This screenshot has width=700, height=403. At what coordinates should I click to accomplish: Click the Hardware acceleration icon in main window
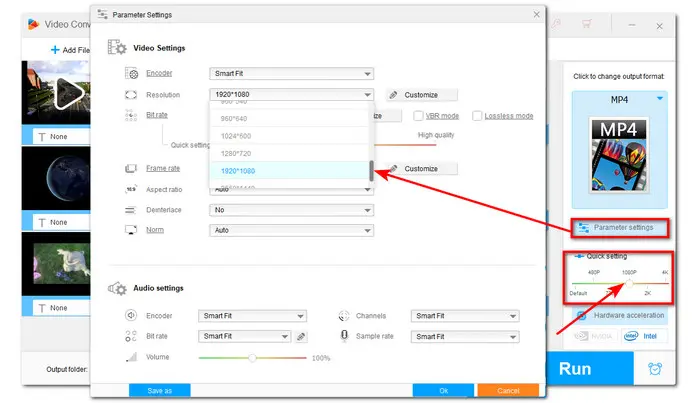tap(581, 316)
